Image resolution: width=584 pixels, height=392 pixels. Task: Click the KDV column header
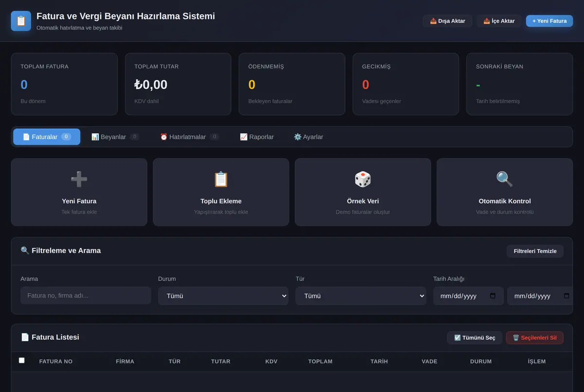click(x=272, y=361)
